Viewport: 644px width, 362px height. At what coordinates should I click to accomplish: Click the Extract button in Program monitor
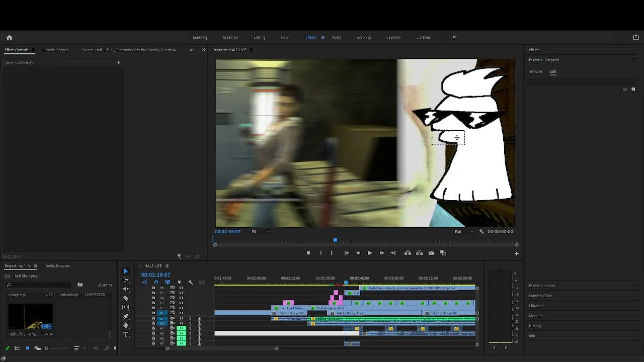pyautogui.click(x=419, y=253)
